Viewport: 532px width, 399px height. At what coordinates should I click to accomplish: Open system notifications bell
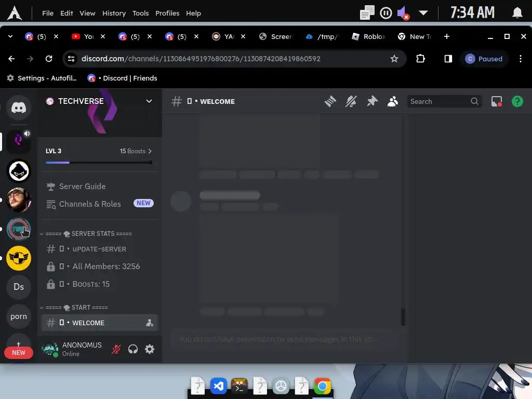click(517, 13)
